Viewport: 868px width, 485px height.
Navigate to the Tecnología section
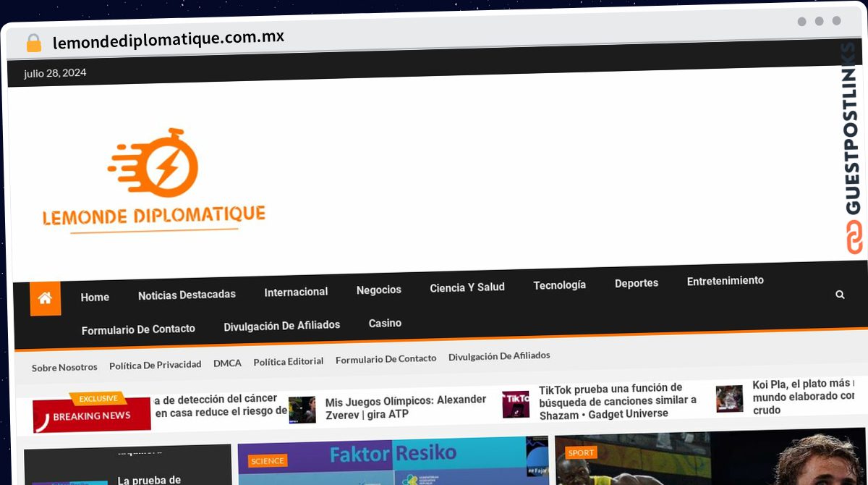click(560, 285)
